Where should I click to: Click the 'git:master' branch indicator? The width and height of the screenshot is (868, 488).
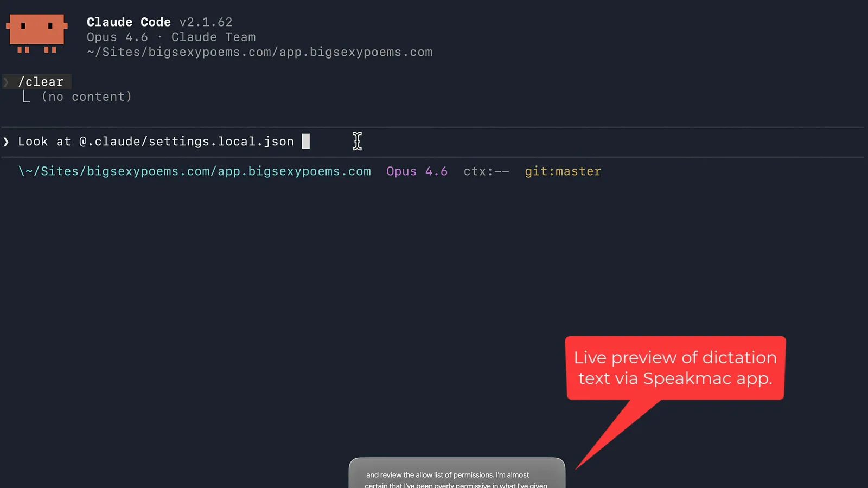pos(563,171)
